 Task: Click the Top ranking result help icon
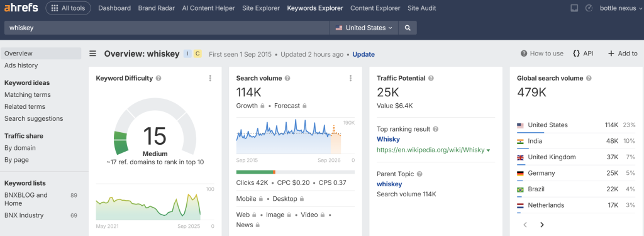coord(436,129)
